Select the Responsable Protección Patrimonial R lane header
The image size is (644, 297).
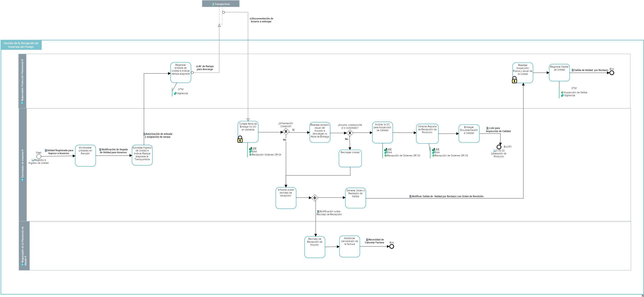tap(23, 81)
